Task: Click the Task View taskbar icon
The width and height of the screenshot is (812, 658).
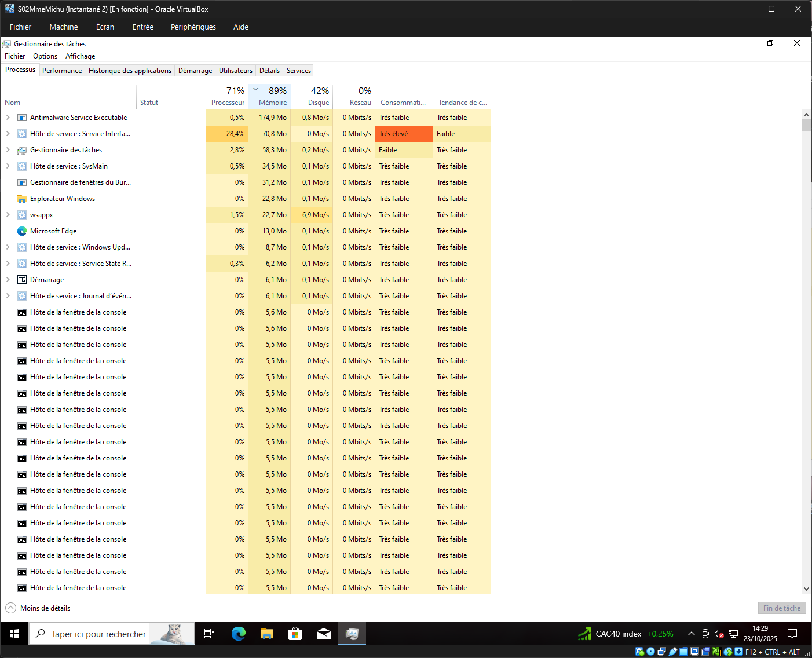Action: tap(209, 634)
